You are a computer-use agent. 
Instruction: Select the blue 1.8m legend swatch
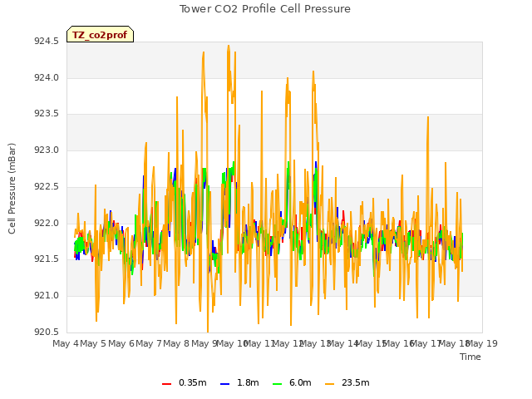pyautogui.click(x=225, y=384)
